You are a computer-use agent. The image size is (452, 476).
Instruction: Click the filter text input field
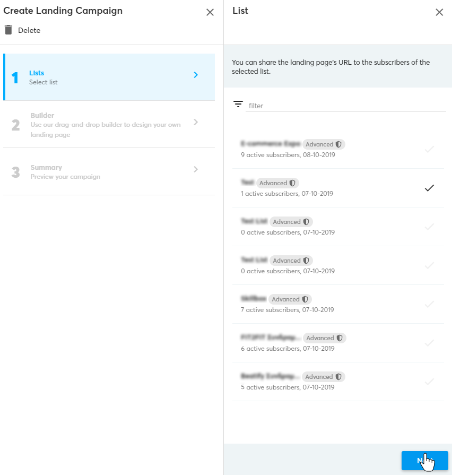[x=346, y=106]
